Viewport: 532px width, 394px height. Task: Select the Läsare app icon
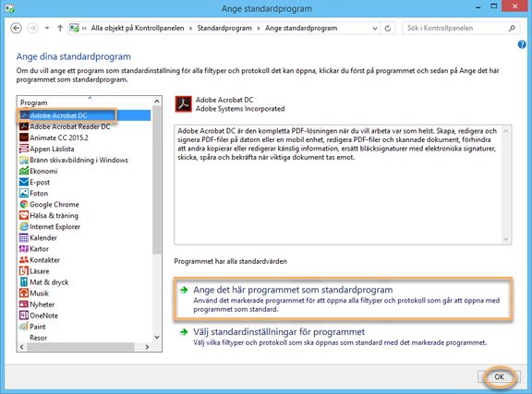click(24, 271)
